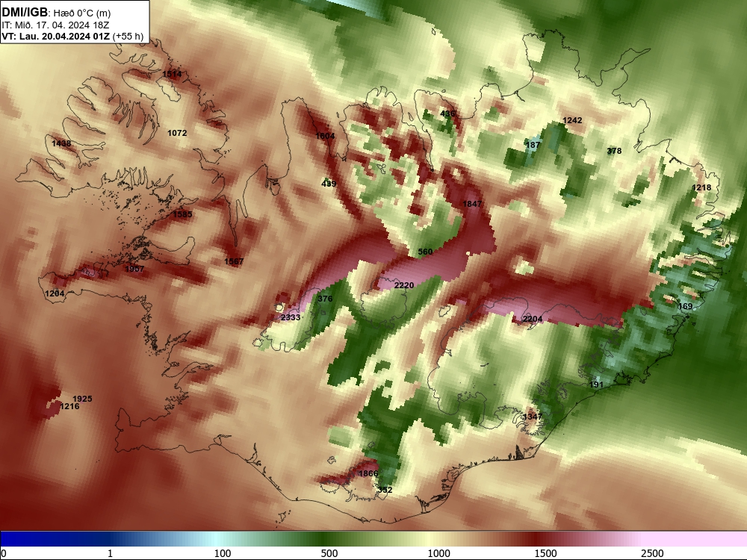Click the map value 1847
Screen dimensions: 747x560
tap(472, 204)
